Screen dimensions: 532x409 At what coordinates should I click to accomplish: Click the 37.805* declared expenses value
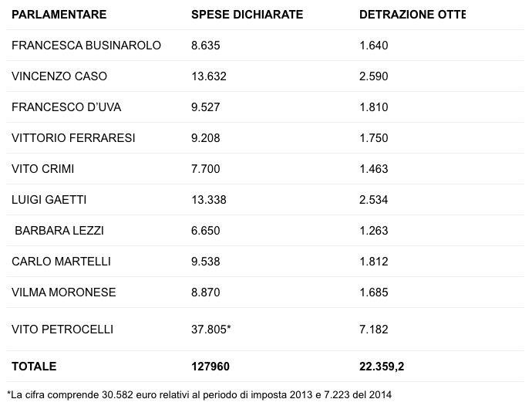click(211, 330)
